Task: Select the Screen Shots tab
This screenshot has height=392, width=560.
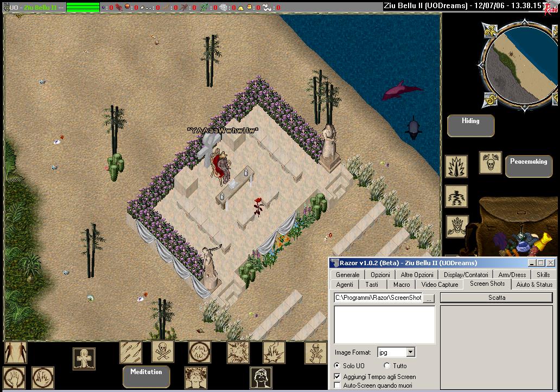Action: pos(487,284)
